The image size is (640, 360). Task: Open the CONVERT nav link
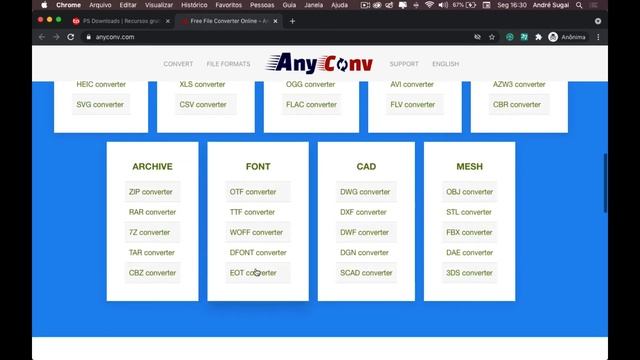point(178,64)
